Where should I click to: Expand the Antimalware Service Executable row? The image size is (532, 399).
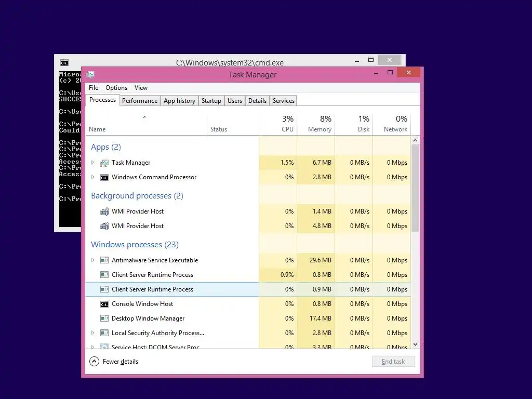click(92, 260)
